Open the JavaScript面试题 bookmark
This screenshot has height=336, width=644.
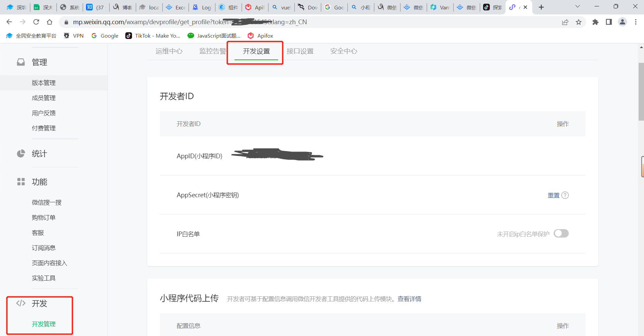coord(214,36)
